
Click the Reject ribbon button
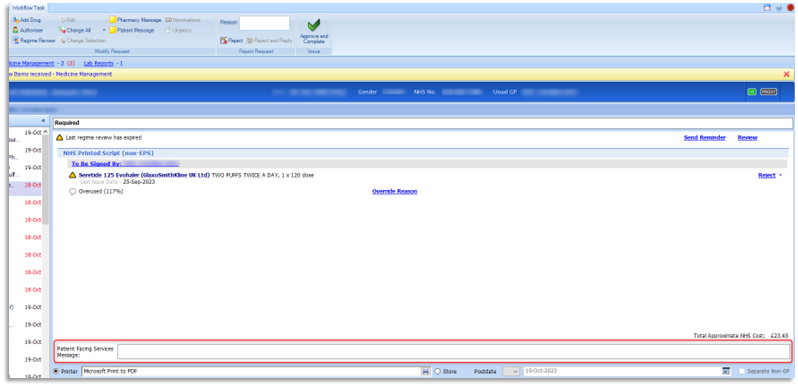(232, 40)
